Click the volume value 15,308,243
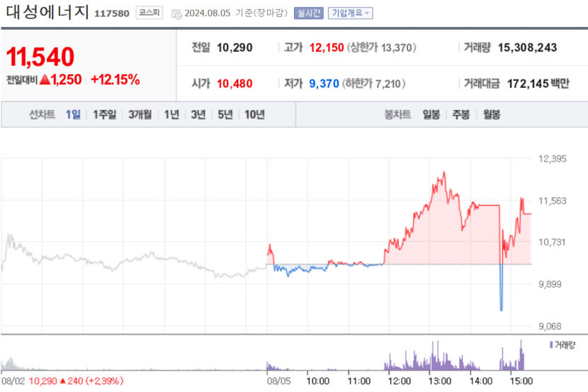Image resolution: width=588 pixels, height=392 pixels. click(x=527, y=47)
